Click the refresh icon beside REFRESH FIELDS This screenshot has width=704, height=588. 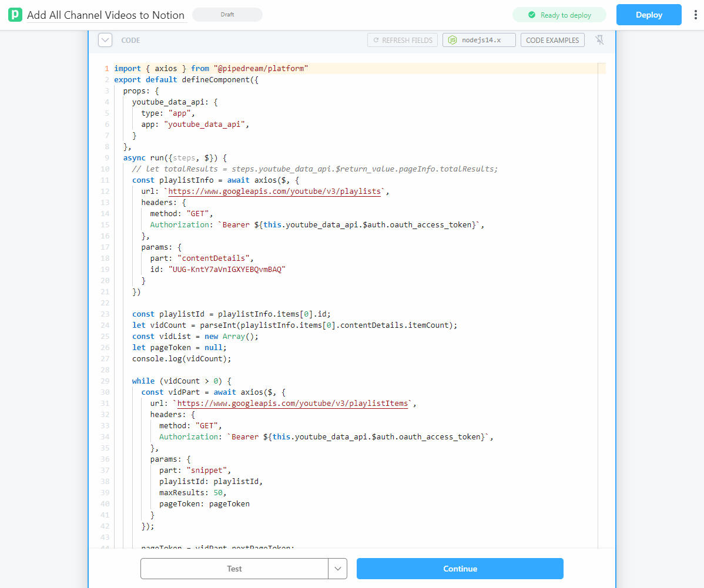376,40
